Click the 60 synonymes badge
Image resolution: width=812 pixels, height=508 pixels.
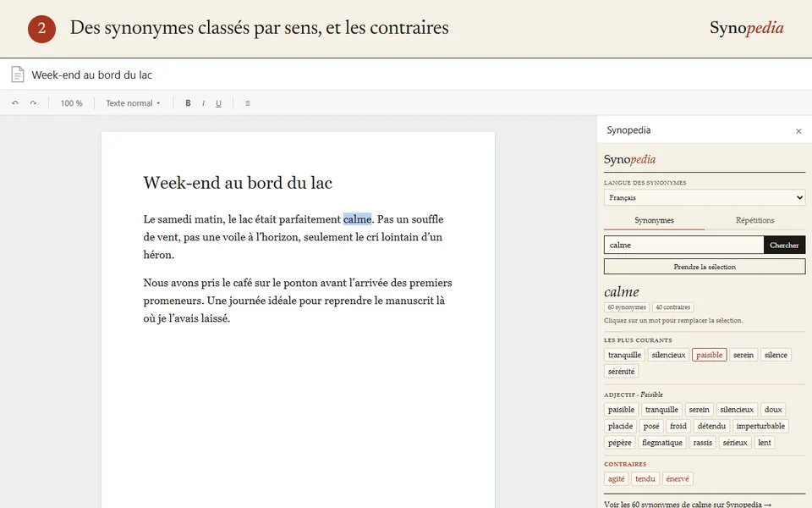tap(627, 307)
